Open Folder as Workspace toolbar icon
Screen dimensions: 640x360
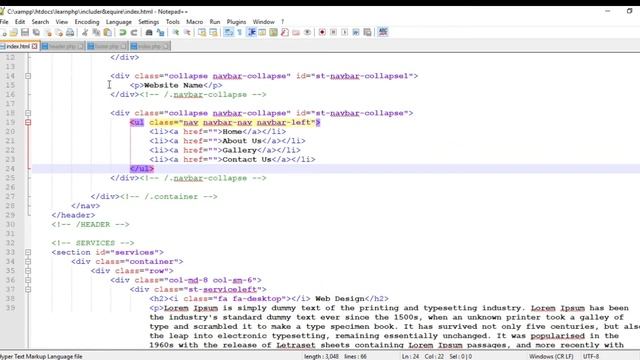[x=296, y=32]
